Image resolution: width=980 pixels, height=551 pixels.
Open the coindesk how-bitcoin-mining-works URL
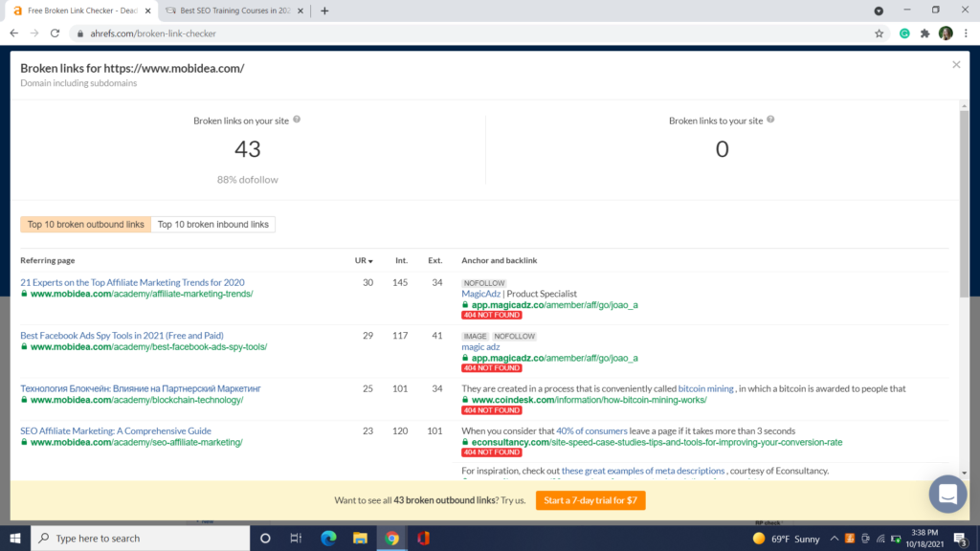(589, 400)
